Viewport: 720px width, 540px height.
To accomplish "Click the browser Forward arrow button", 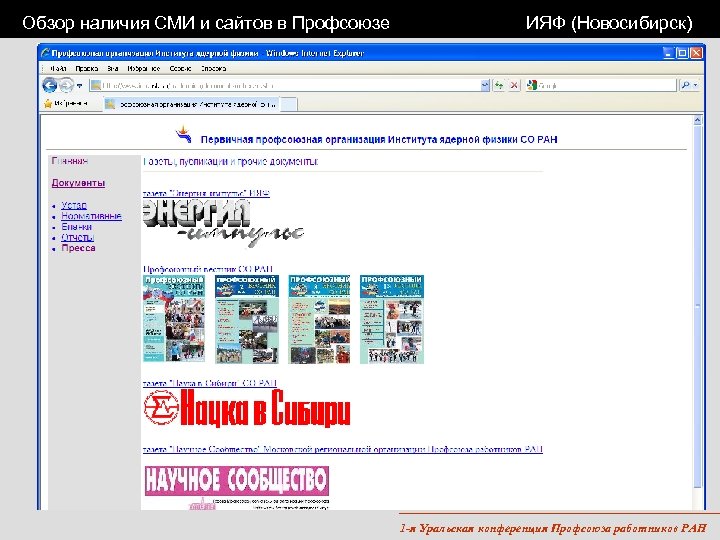I will click(x=66, y=85).
